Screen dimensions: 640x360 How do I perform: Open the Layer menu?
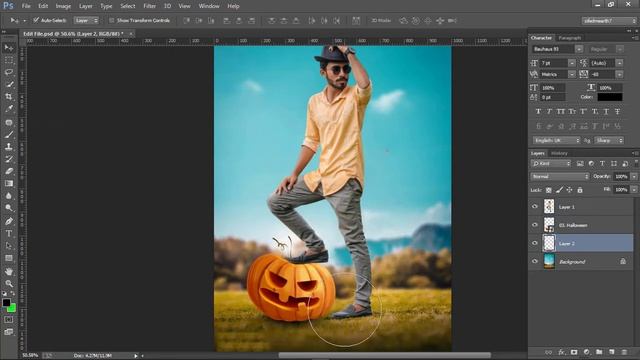(85, 6)
